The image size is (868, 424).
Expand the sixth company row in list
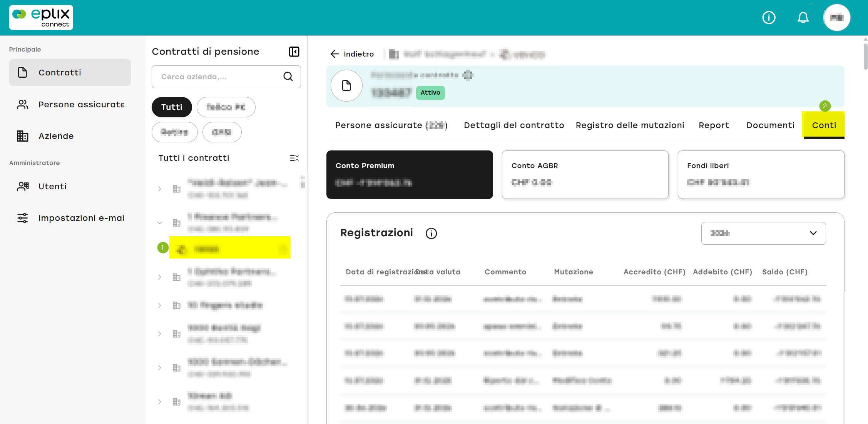tap(160, 368)
